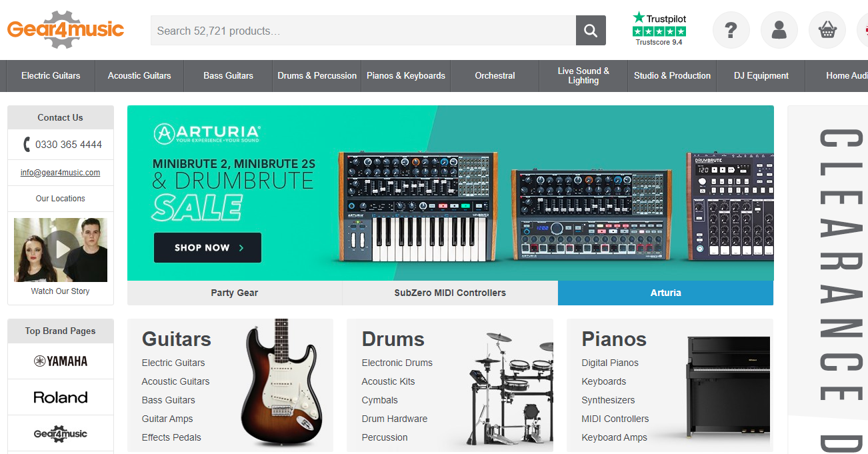Open Acoustic Guitars navigation menu
The image size is (868, 454).
click(139, 76)
